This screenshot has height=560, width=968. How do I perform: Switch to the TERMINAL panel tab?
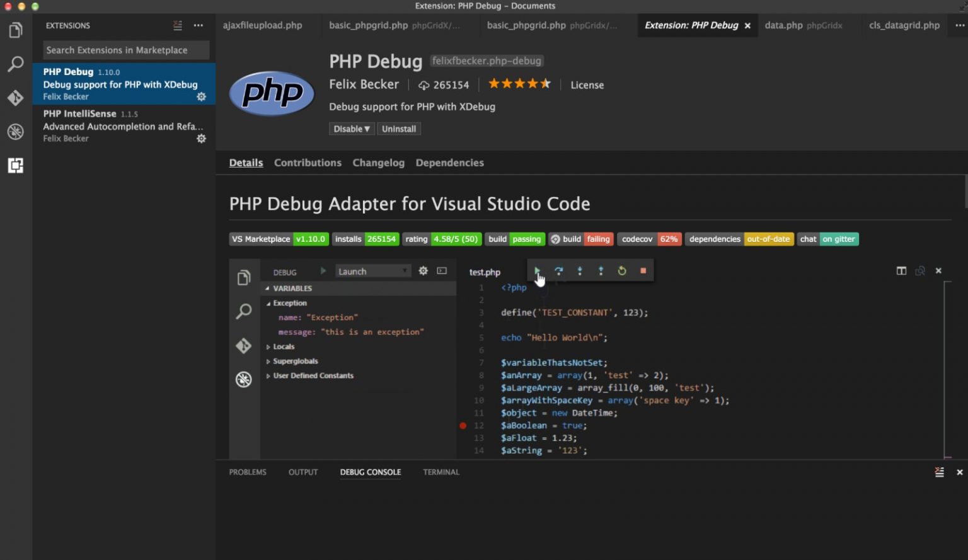pyautogui.click(x=441, y=472)
